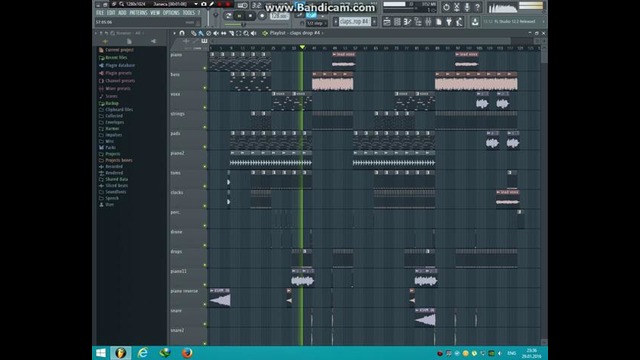Open the VIEW menu
The width and height of the screenshot is (640, 360).
click(x=155, y=13)
